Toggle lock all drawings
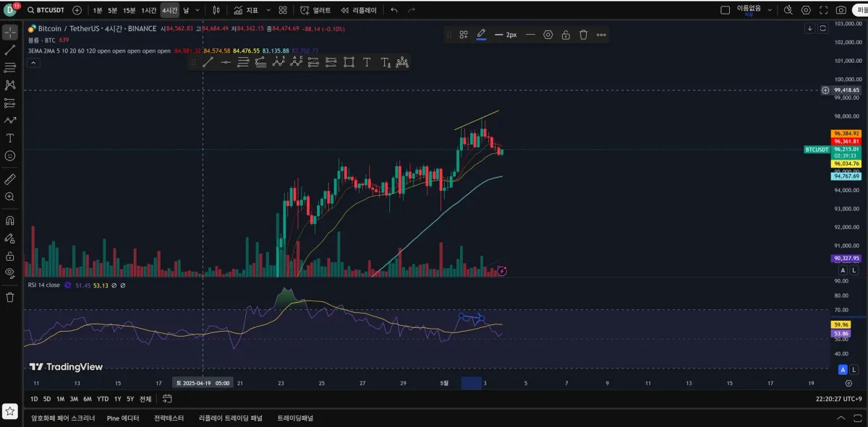Screen dimensions: 868x427 click(x=10, y=256)
